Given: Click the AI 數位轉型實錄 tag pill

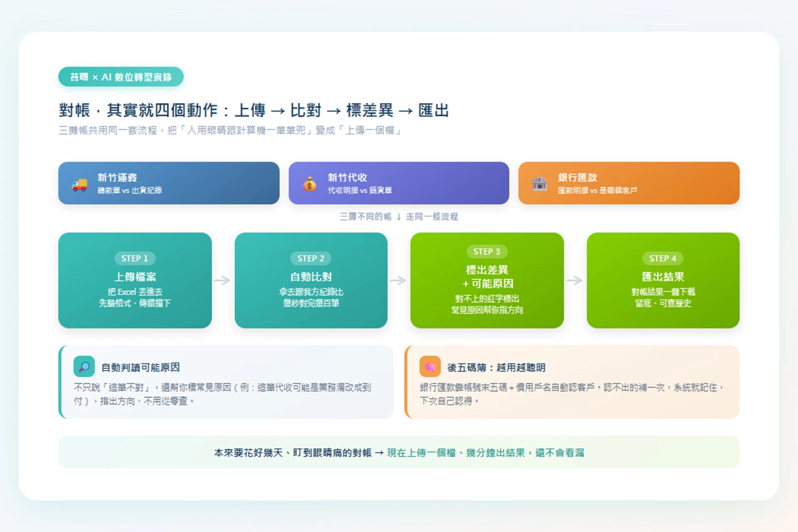Looking at the screenshot, I should [121, 77].
